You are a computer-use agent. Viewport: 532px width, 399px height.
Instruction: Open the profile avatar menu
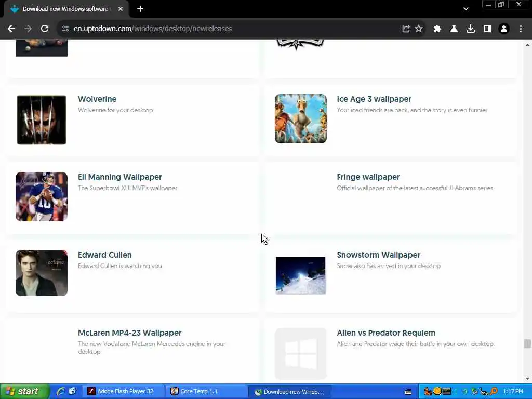click(504, 29)
